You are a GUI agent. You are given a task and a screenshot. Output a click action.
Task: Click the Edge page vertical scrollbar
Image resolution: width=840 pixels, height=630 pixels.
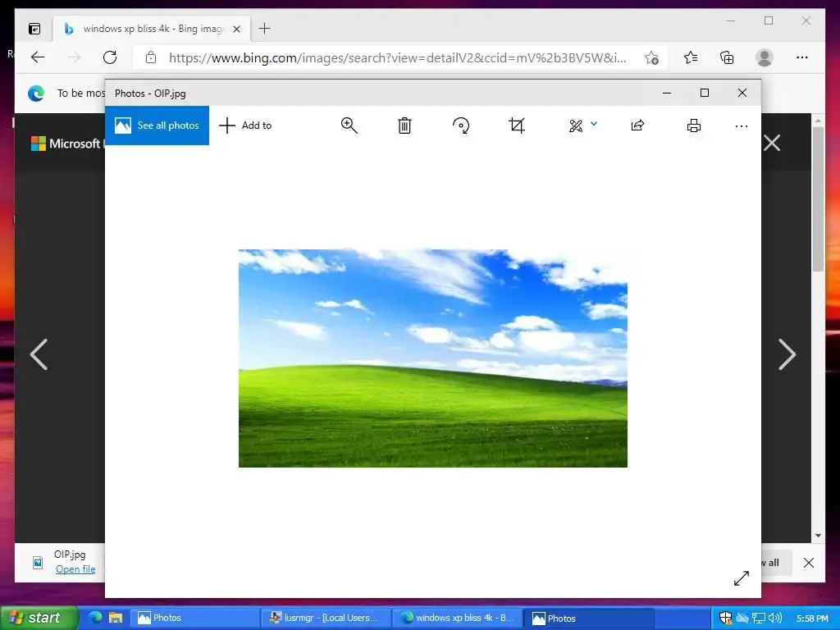click(818, 199)
